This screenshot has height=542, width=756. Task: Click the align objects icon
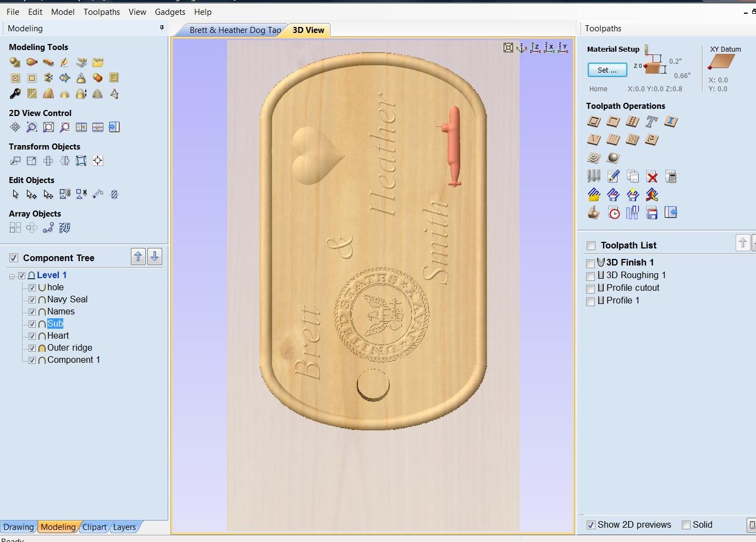(98, 161)
